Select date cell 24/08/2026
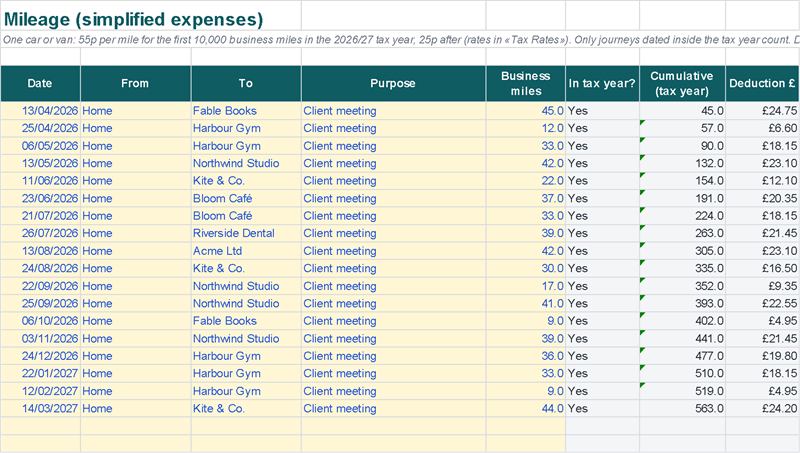 click(x=40, y=268)
